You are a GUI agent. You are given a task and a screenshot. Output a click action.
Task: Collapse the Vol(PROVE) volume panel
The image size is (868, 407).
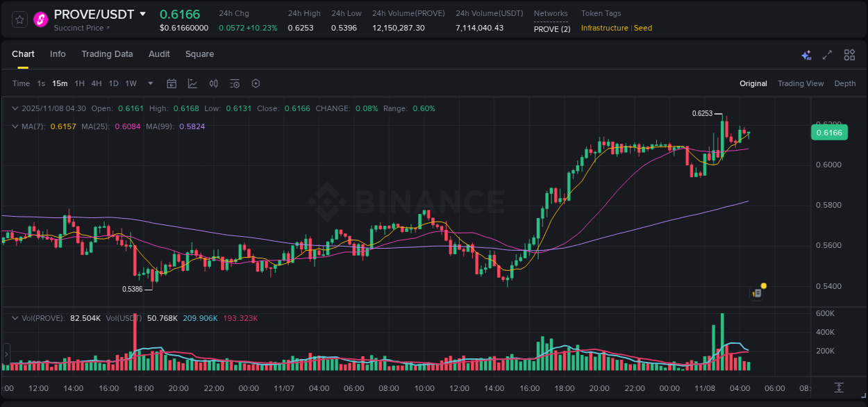pos(15,317)
